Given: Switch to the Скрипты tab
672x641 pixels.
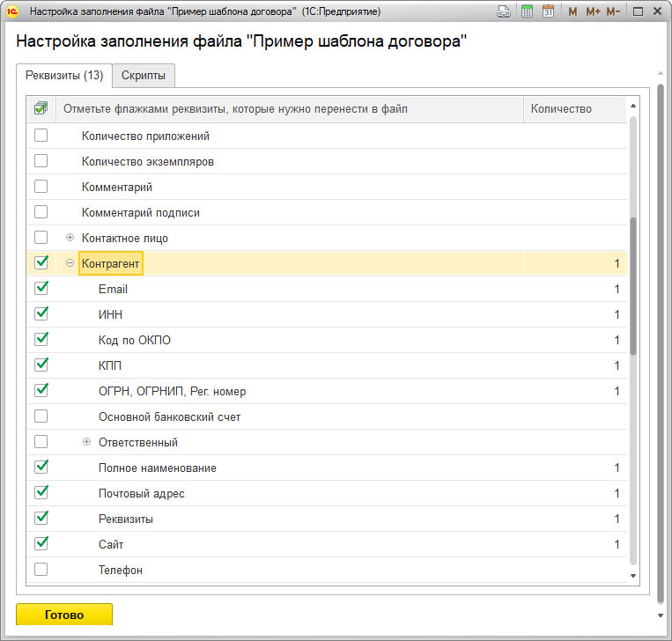Looking at the screenshot, I should pos(144,76).
